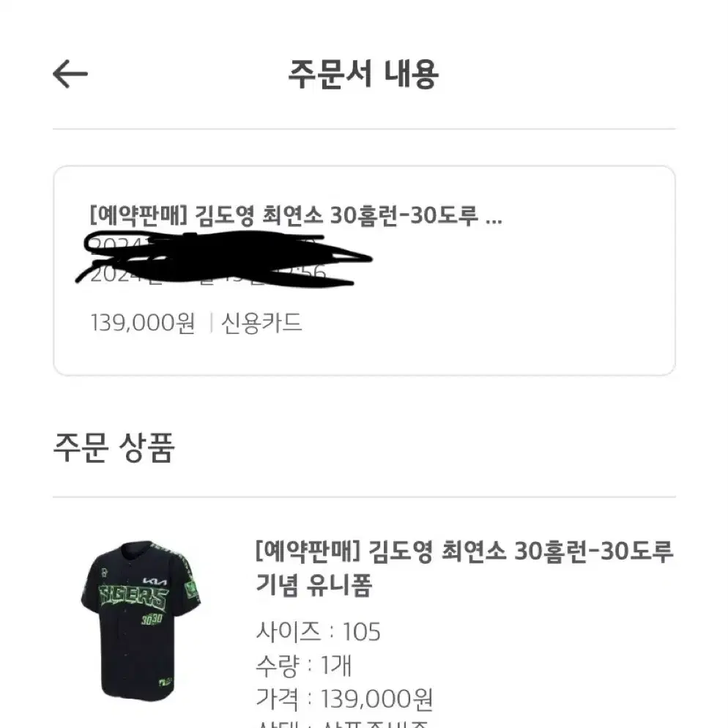Viewport: 728px width, 728px height.
Task: Tap the 가격 : 139,000원 price line
Action: click(x=344, y=699)
